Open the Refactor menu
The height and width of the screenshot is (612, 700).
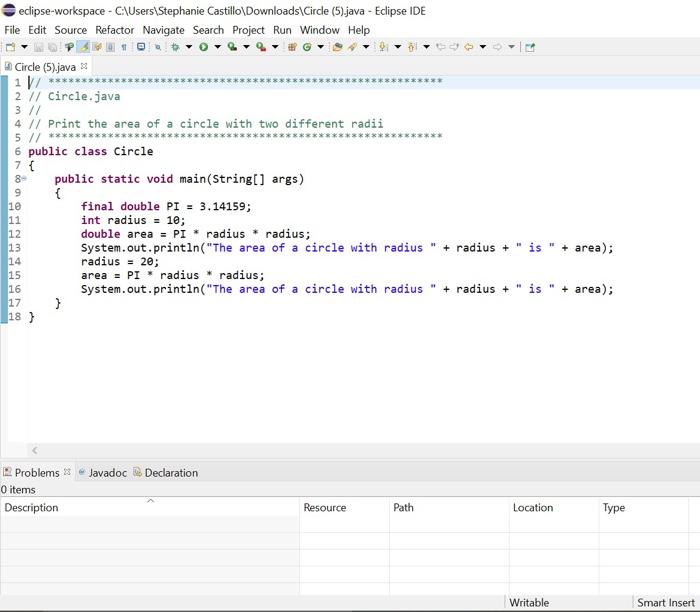pos(114,30)
